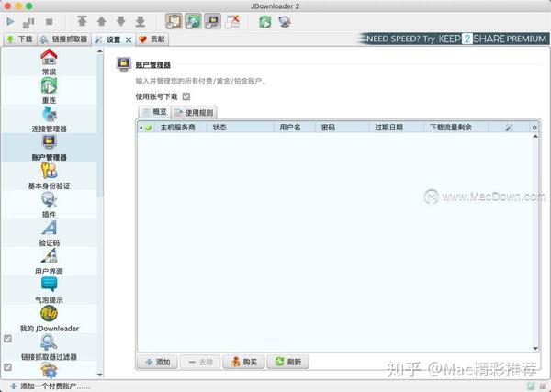Move selection to top arrow icon

82,21
